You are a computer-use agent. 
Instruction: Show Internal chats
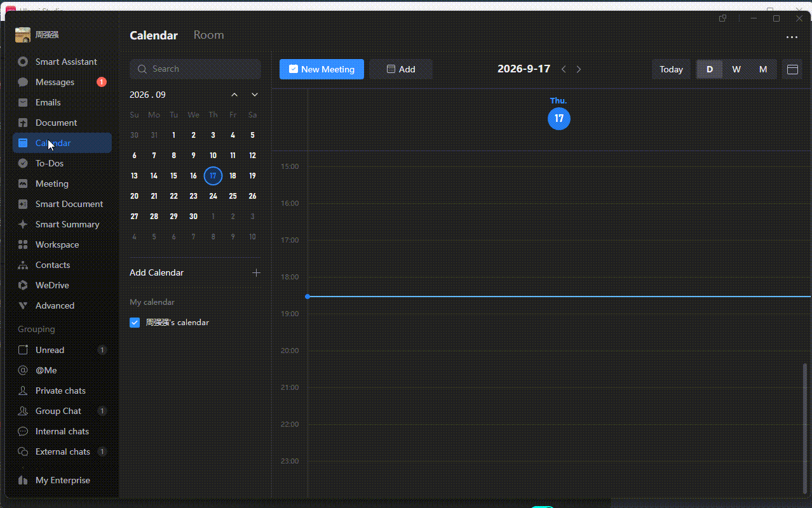click(62, 431)
